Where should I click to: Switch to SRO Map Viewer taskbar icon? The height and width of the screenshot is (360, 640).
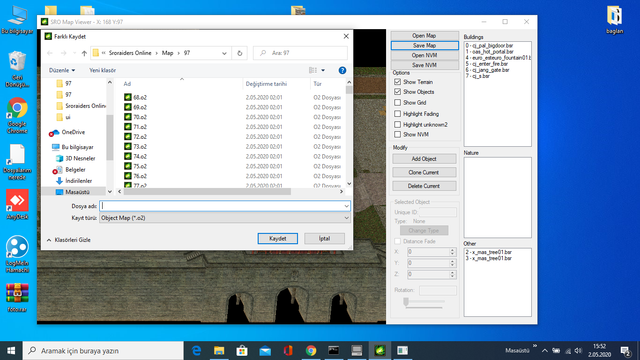click(x=380, y=351)
